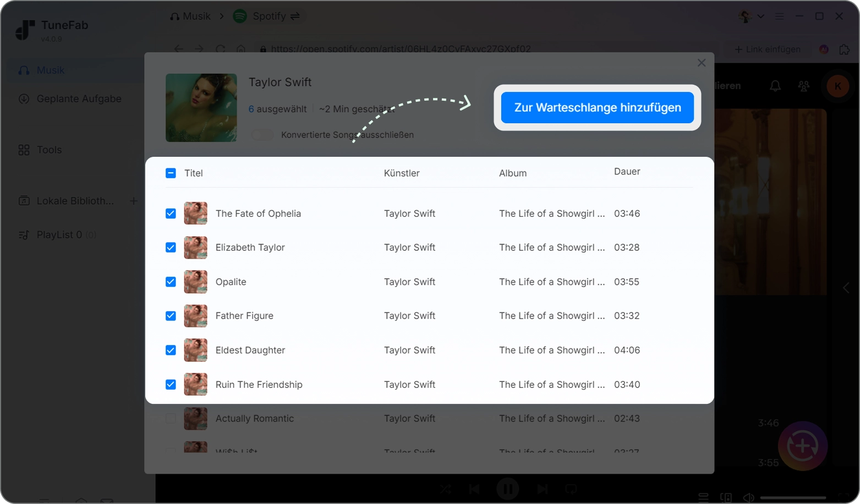Click the song title "Father Figure"
The image size is (860, 504).
point(244,316)
